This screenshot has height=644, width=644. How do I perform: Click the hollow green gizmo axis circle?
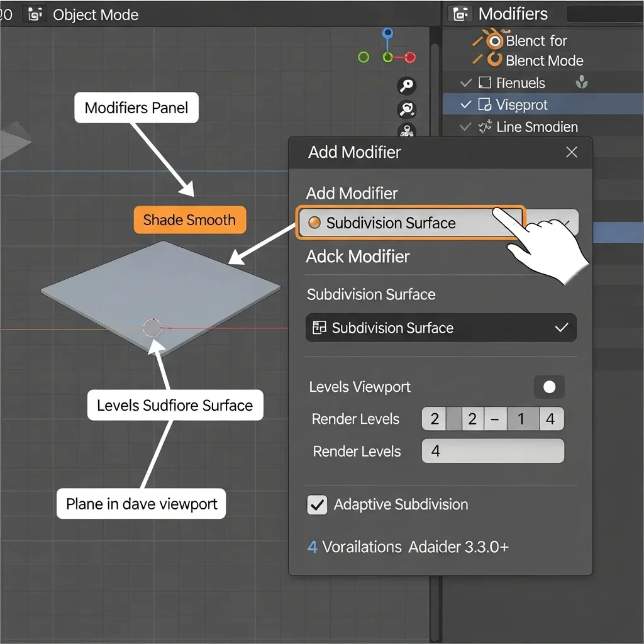(364, 57)
